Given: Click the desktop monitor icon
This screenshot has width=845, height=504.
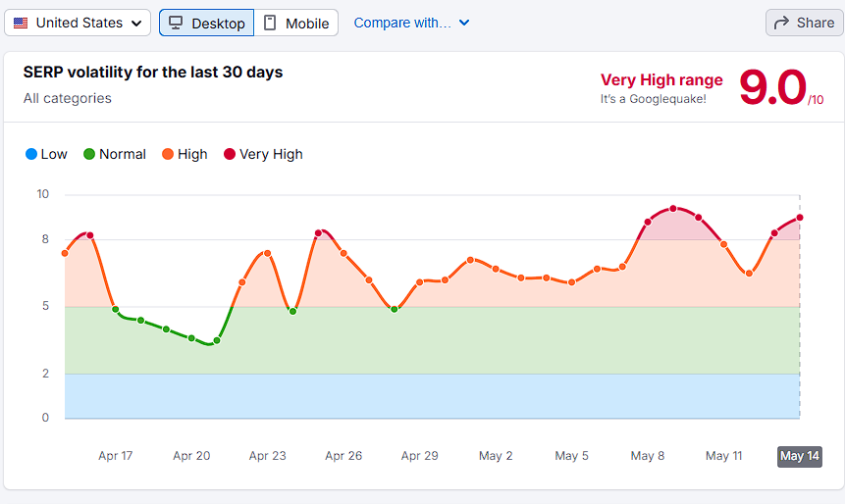Looking at the screenshot, I should 176,23.
